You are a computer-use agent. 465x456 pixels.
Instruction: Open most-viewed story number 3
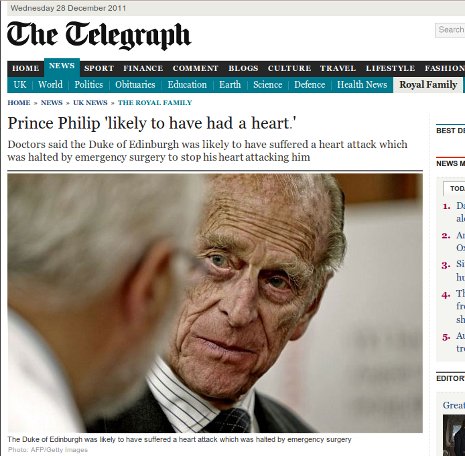pos(460,270)
